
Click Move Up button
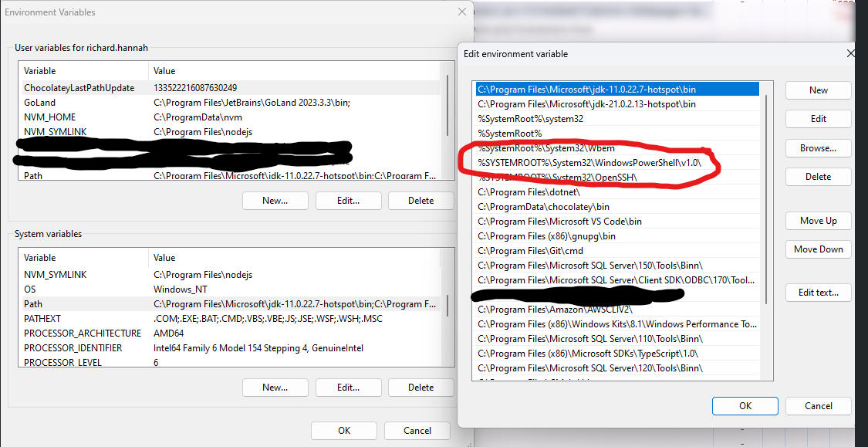pos(818,221)
